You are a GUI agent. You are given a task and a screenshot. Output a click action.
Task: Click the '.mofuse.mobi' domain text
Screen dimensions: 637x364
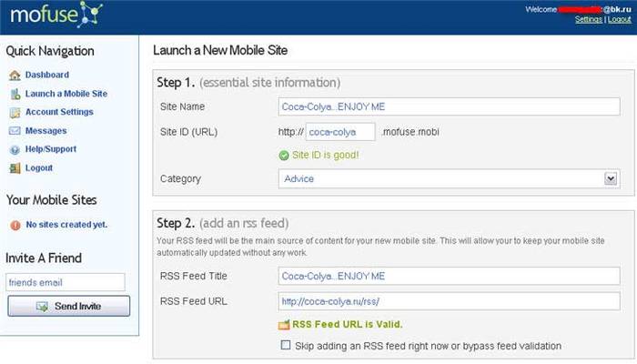[x=409, y=132]
